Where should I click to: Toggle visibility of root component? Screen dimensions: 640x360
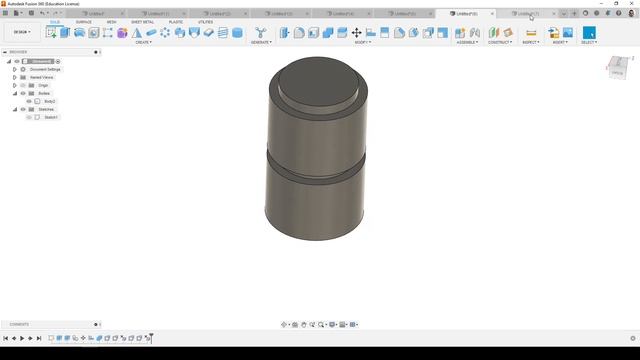pyautogui.click(x=17, y=61)
